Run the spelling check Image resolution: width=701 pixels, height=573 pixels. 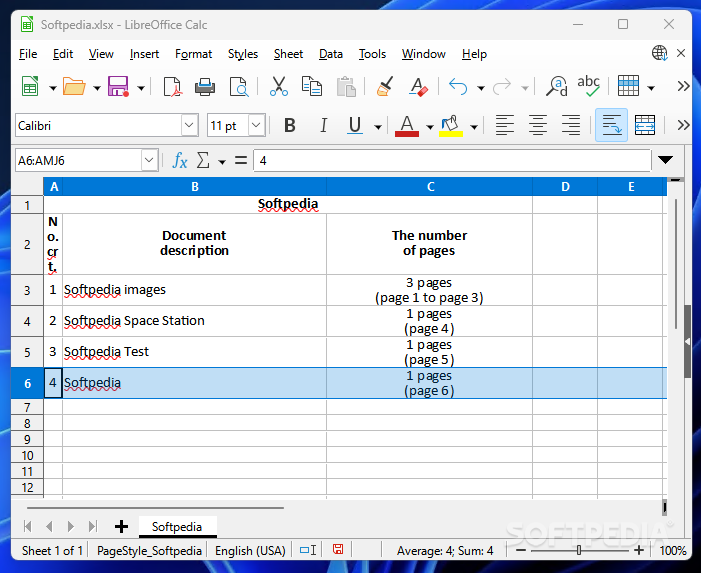coord(588,86)
